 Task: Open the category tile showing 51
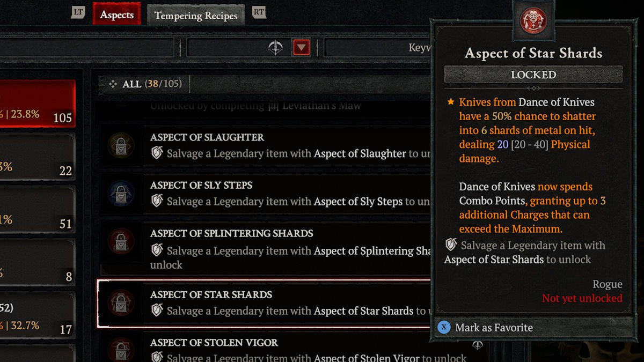38,209
